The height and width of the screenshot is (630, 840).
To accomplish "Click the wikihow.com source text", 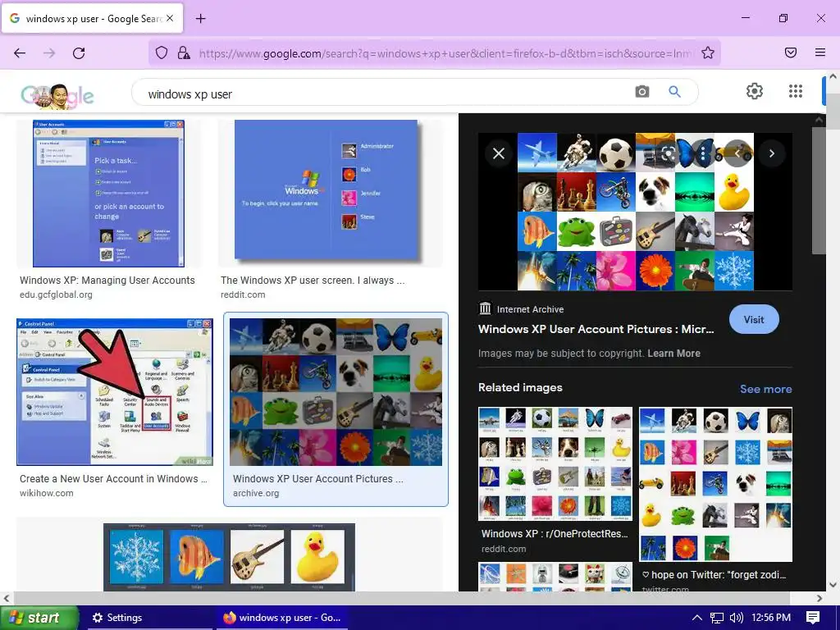I will click(x=47, y=493).
